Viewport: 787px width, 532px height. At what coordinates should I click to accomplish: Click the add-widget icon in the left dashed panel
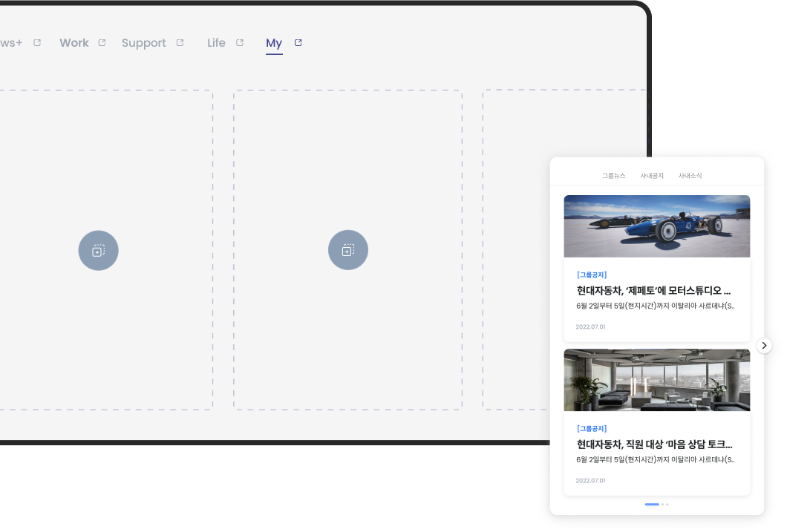(98, 251)
